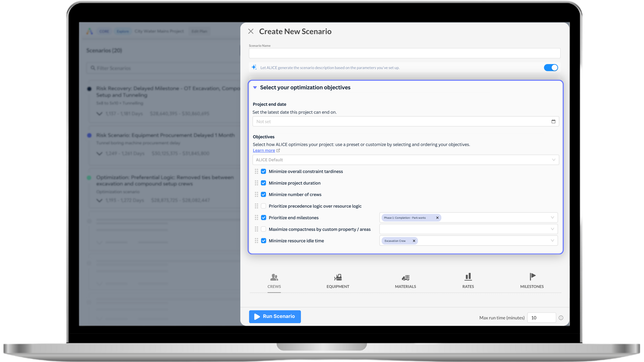The image size is (644, 362).
Task: Check Prioritize precedence logic over resource logic
Action: coord(263,206)
